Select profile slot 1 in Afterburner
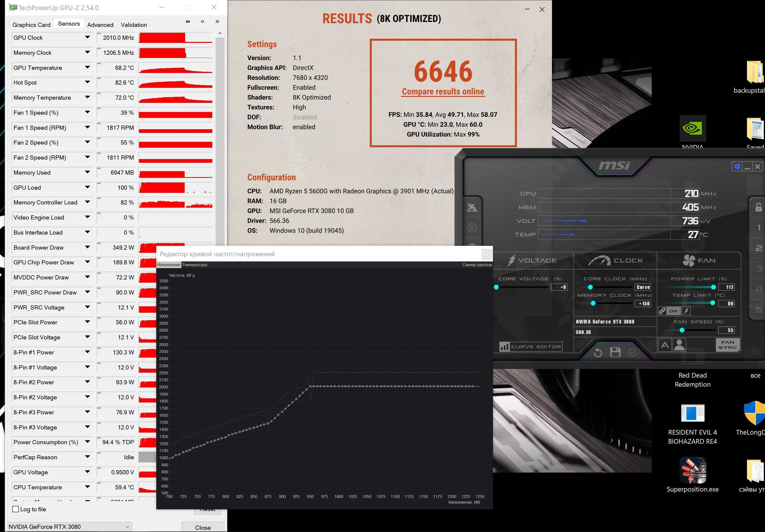765x532 pixels. tap(759, 227)
